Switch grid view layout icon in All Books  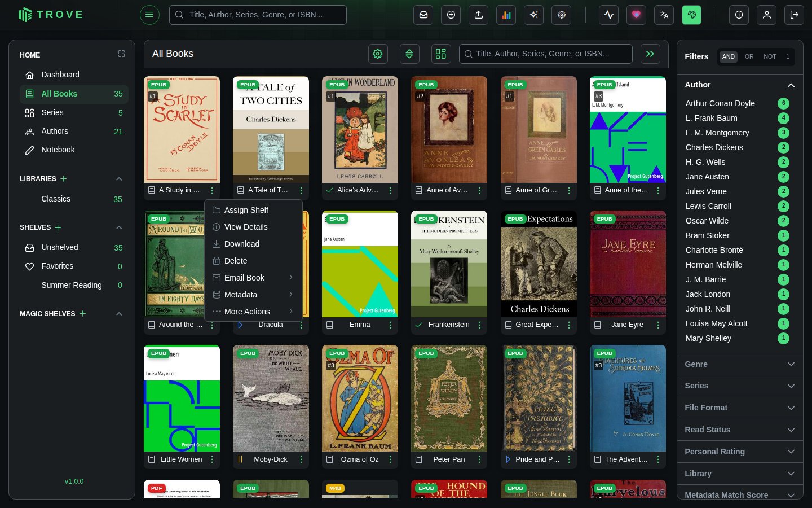[441, 54]
